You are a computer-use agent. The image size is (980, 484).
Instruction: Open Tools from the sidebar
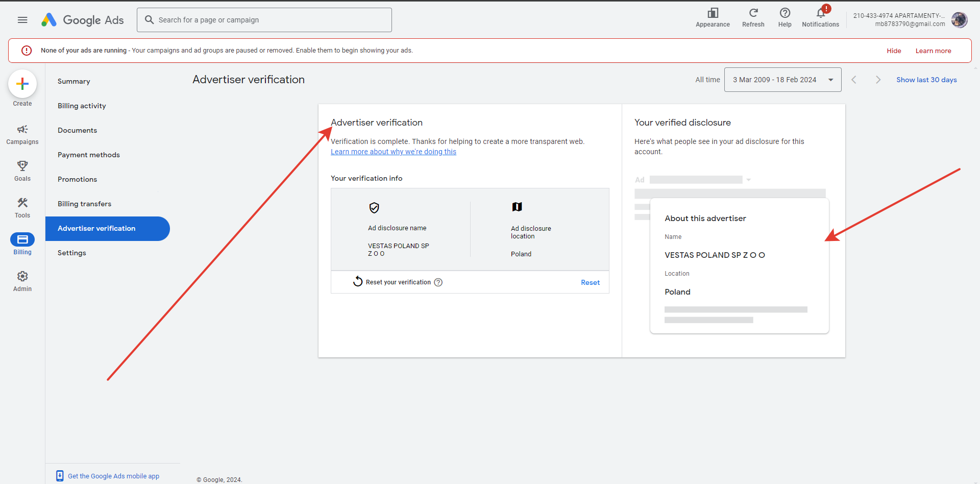point(22,208)
